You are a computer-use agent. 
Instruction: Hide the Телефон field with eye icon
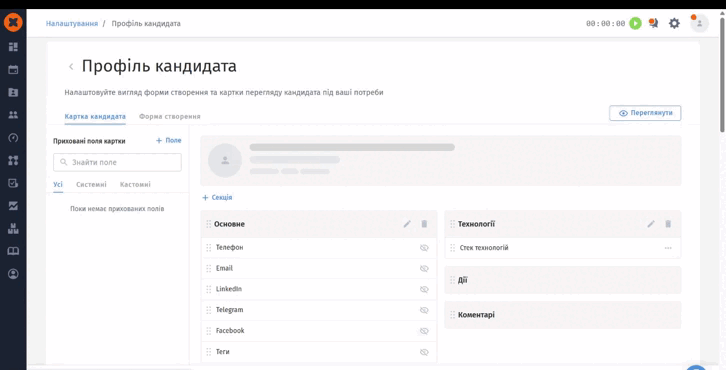tap(424, 248)
